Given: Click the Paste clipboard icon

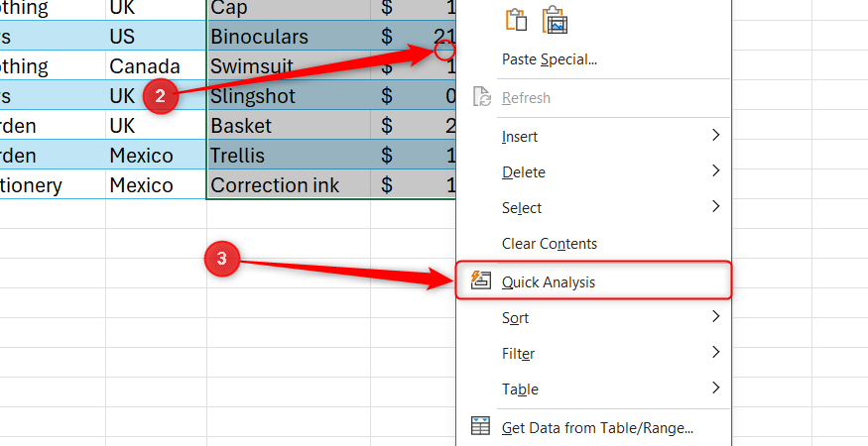Looking at the screenshot, I should 516,20.
